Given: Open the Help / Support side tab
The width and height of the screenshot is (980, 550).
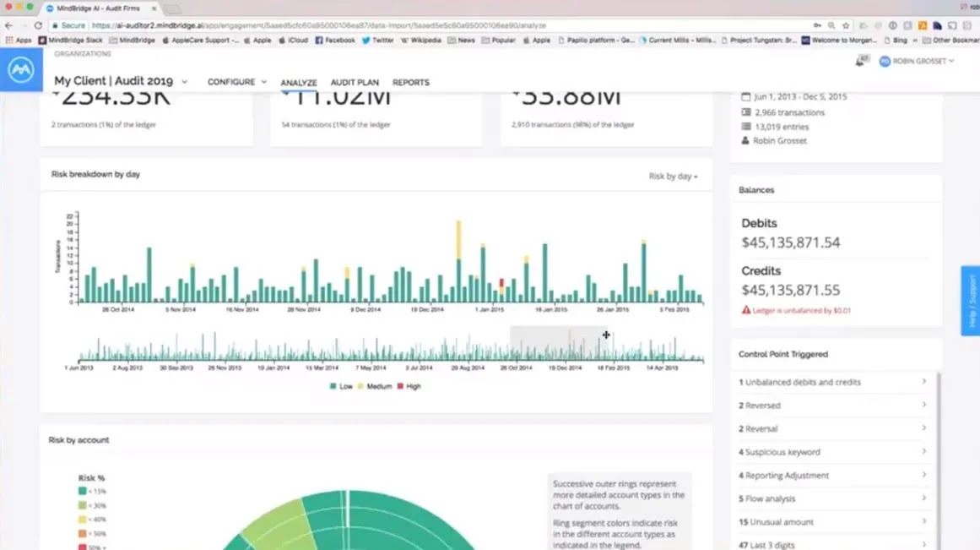Looking at the screenshot, I should [x=971, y=301].
